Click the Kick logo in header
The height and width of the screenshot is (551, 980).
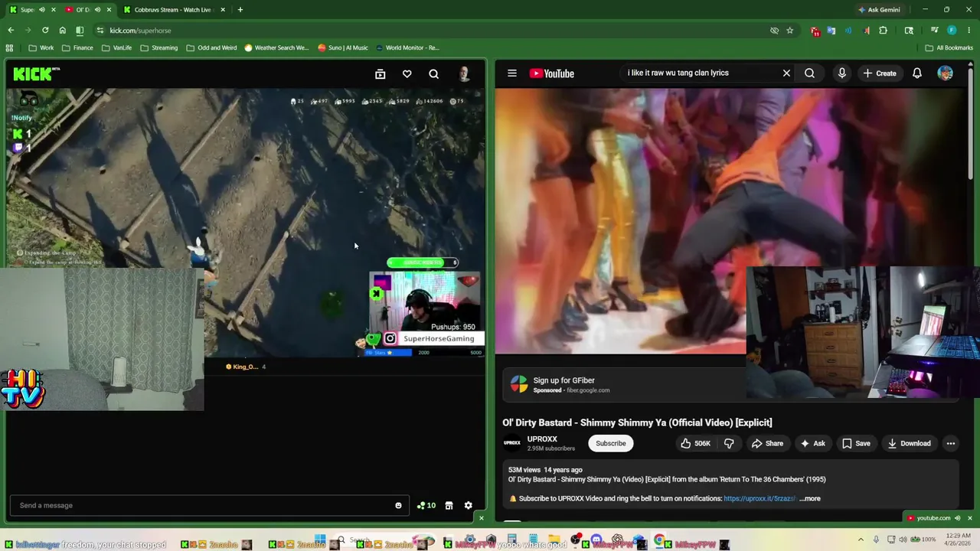(34, 73)
